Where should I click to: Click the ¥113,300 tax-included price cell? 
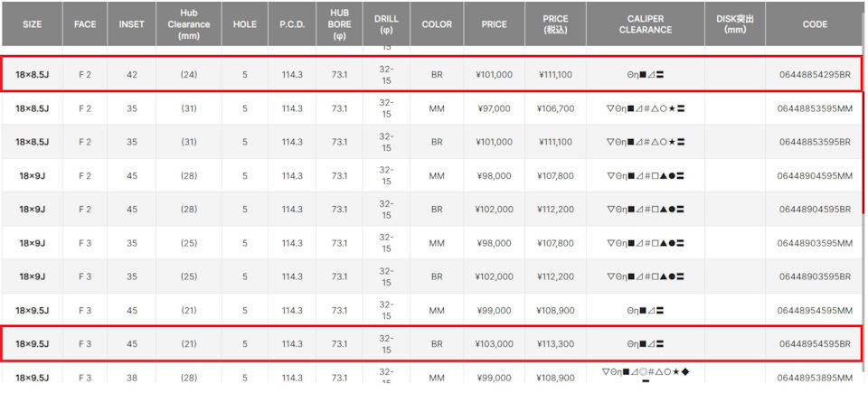(555, 344)
